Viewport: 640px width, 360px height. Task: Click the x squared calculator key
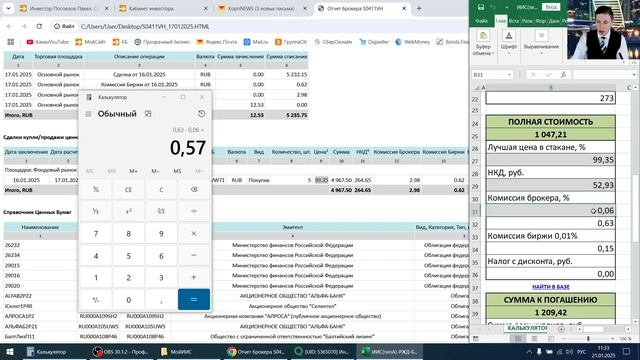tap(129, 211)
